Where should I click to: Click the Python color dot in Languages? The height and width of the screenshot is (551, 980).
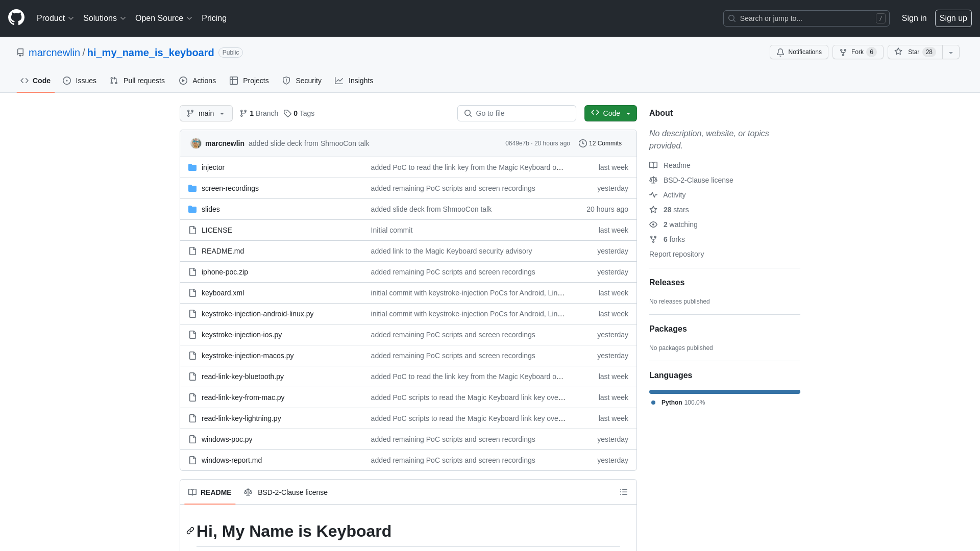pos(653,403)
